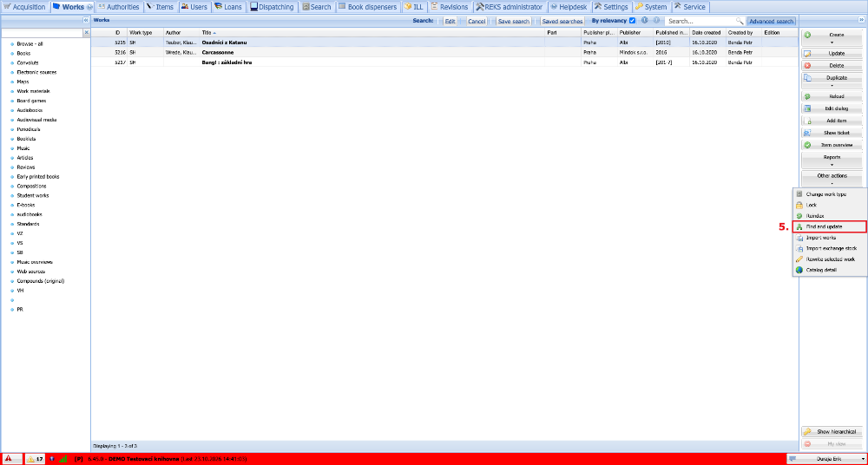Click the first blue info icon beside By relevancy
The height and width of the screenshot is (465, 868).
click(644, 21)
